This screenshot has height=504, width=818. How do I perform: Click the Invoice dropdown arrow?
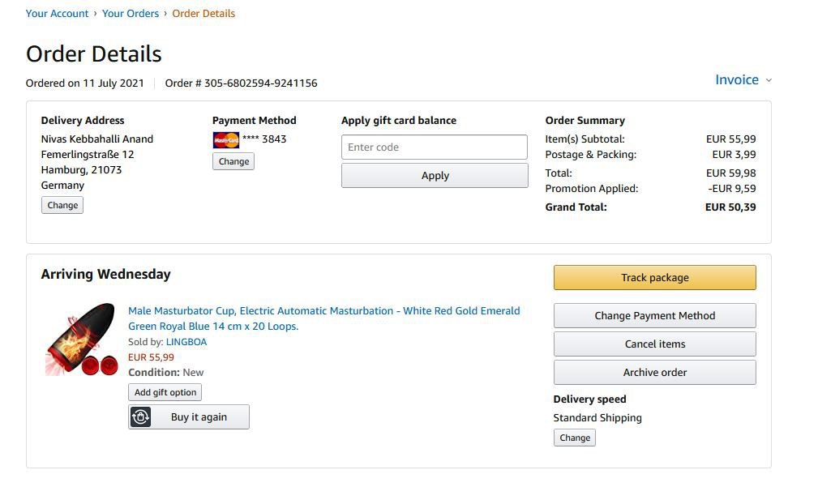pyautogui.click(x=769, y=80)
